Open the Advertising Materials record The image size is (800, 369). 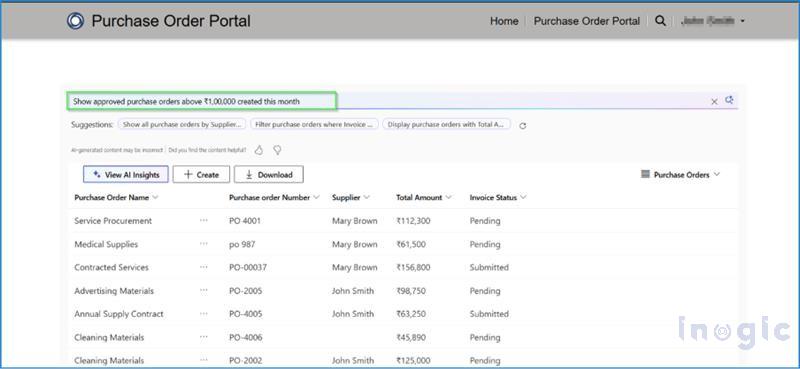coord(114,290)
